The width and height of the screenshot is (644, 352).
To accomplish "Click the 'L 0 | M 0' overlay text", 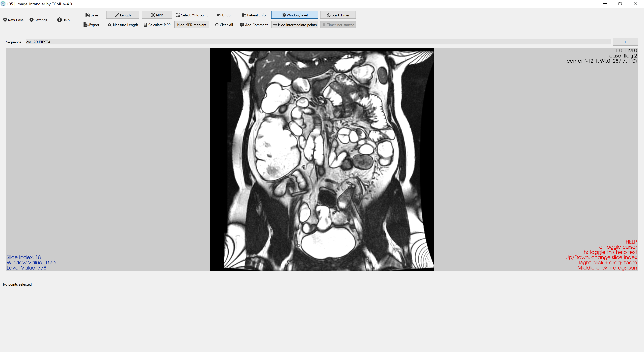I will [626, 50].
